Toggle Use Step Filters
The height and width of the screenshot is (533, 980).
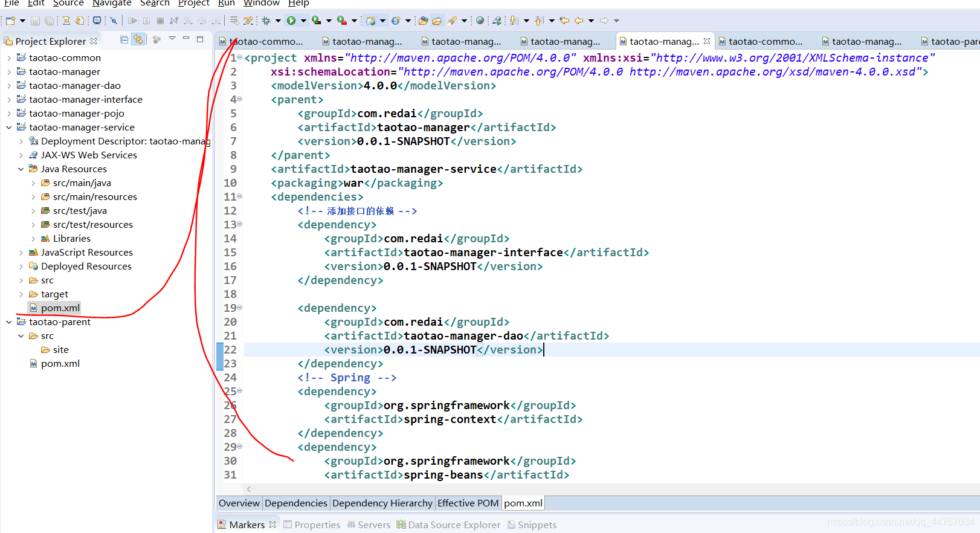coord(248,21)
